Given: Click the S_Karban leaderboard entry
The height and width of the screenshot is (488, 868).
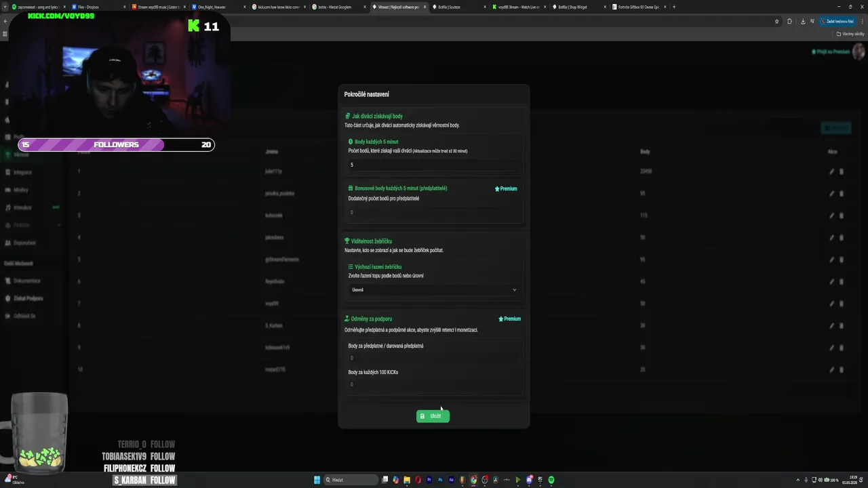Looking at the screenshot, I should point(274,325).
